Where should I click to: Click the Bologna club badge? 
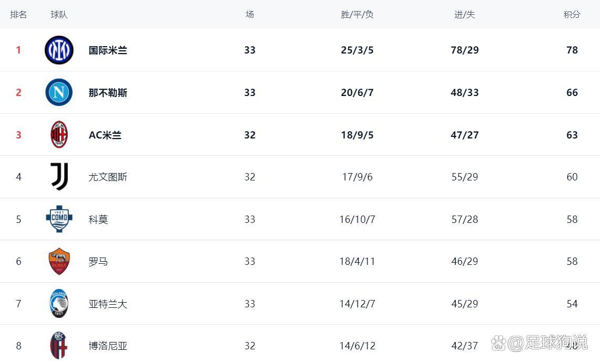pyautogui.click(x=59, y=346)
